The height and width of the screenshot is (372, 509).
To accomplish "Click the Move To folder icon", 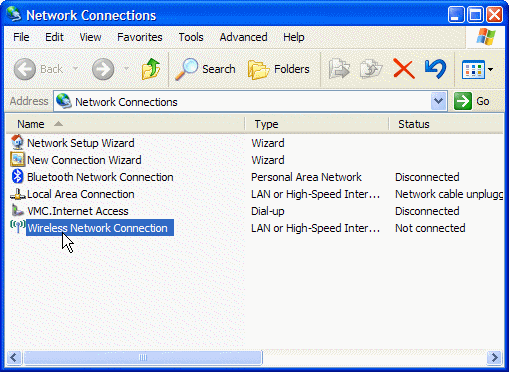I will coord(339,69).
